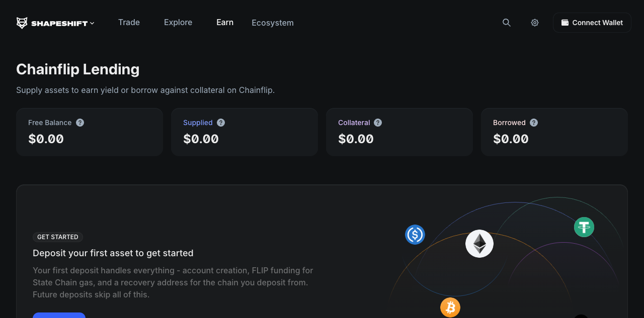This screenshot has width=644, height=318.
Task: Click the Ethereum asset icon
Action: [x=479, y=244]
